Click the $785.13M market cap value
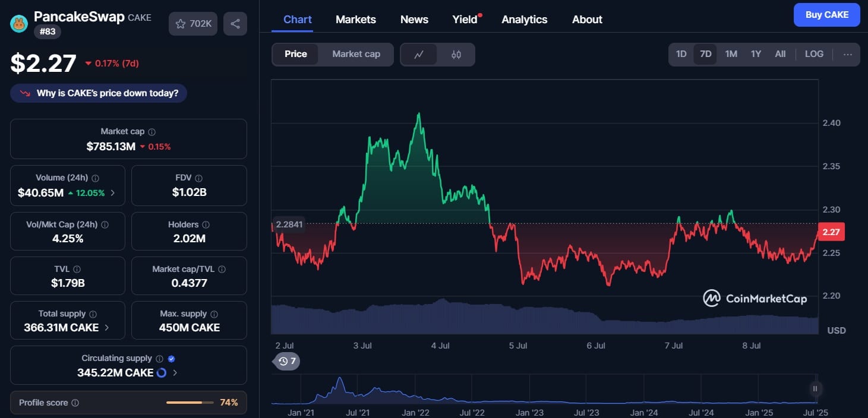868x418 pixels. 111,146
